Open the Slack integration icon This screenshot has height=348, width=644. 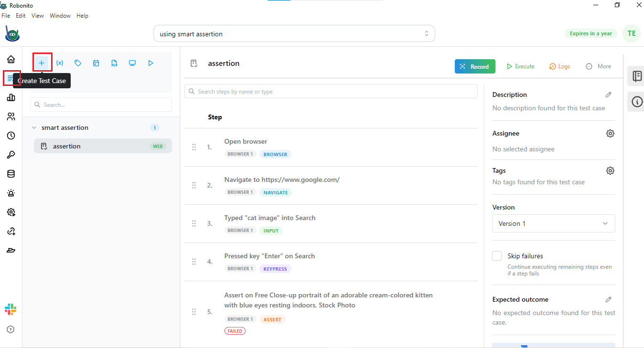11,309
